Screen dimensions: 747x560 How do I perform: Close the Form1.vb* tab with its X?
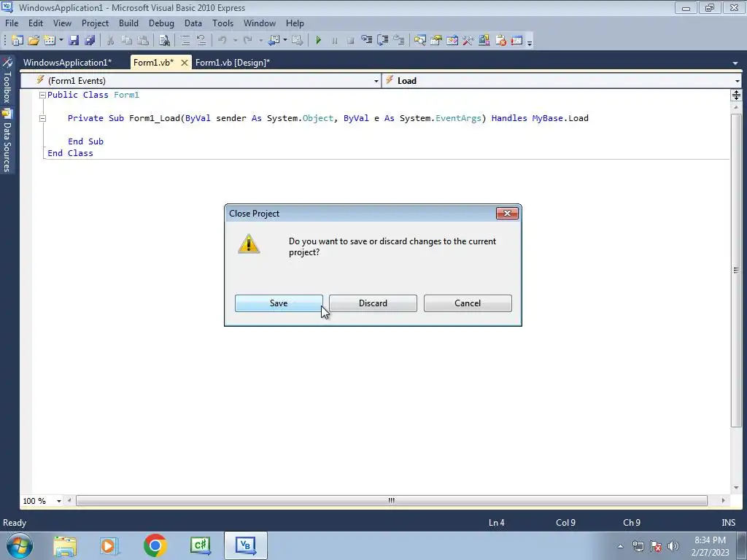pyautogui.click(x=185, y=63)
